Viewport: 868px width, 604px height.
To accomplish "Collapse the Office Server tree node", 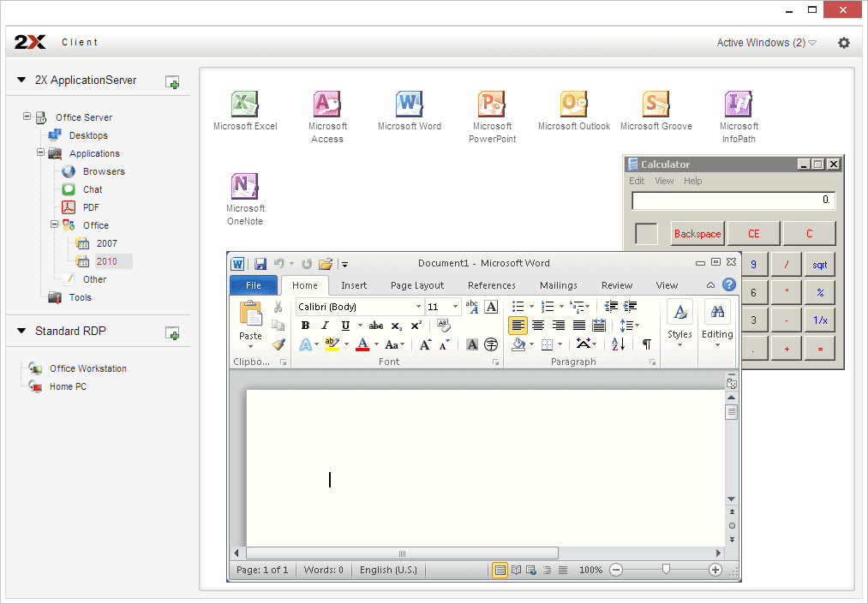I will (x=27, y=116).
